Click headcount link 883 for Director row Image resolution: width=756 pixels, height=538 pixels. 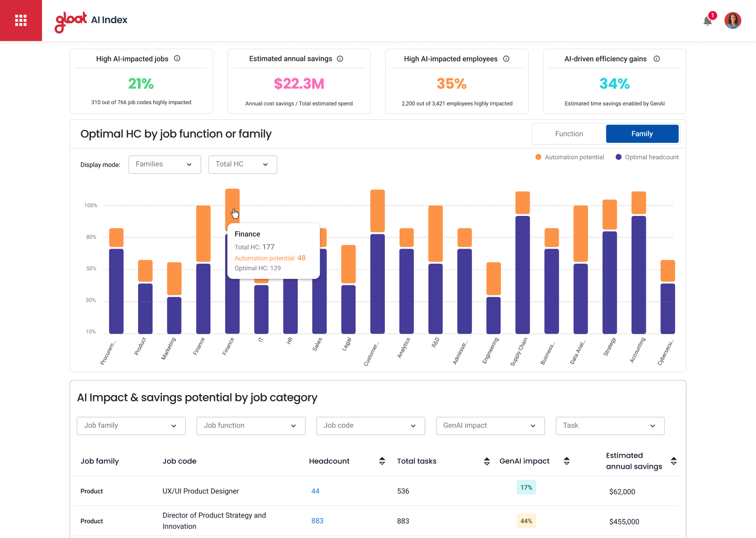point(317,521)
